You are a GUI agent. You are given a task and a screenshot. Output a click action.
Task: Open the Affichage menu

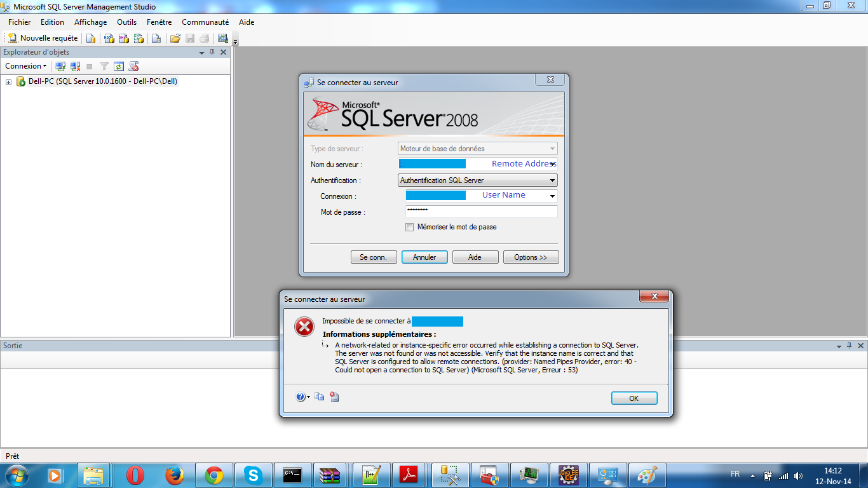click(x=90, y=22)
